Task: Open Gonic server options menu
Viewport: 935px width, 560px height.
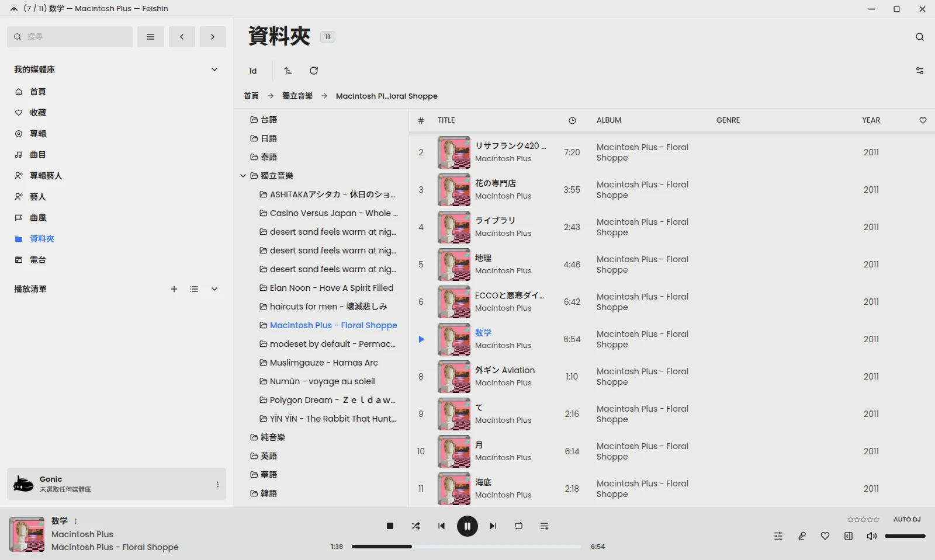Action: (217, 484)
